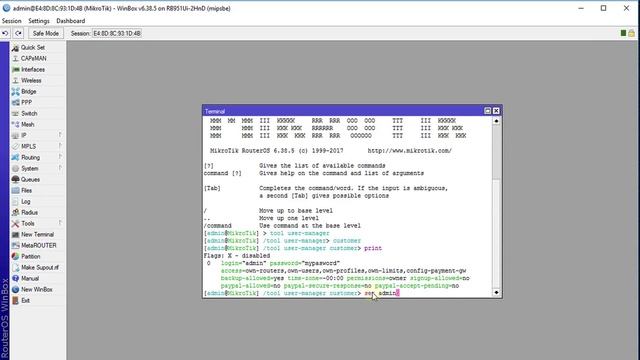This screenshot has width=640, height=360.
Task: Open the Tools sidebar menu
Action: [38, 224]
